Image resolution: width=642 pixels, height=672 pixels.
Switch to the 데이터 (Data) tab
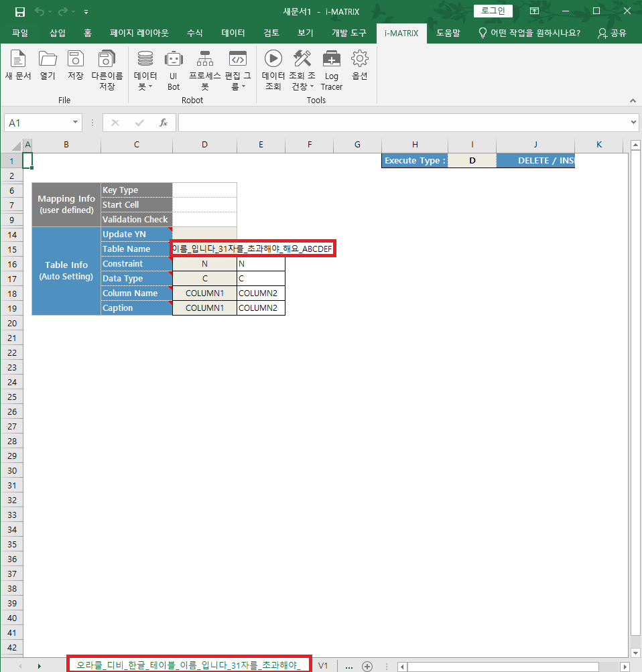pyautogui.click(x=233, y=33)
